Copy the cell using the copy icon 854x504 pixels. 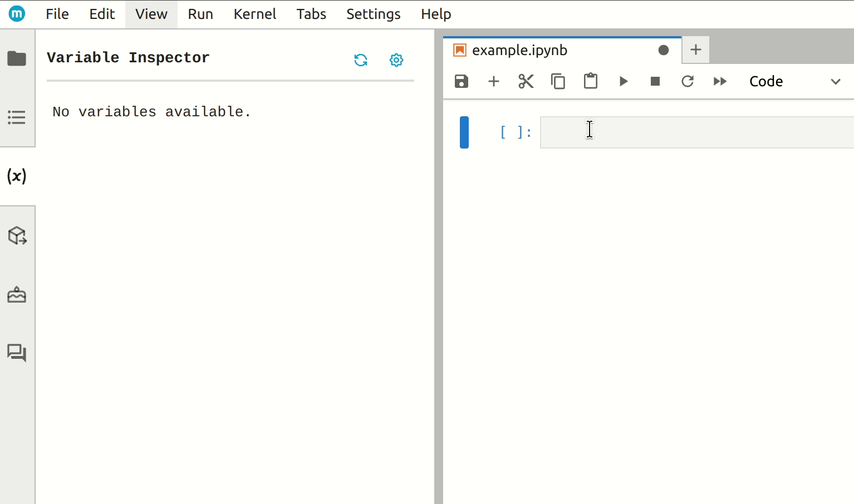click(558, 81)
